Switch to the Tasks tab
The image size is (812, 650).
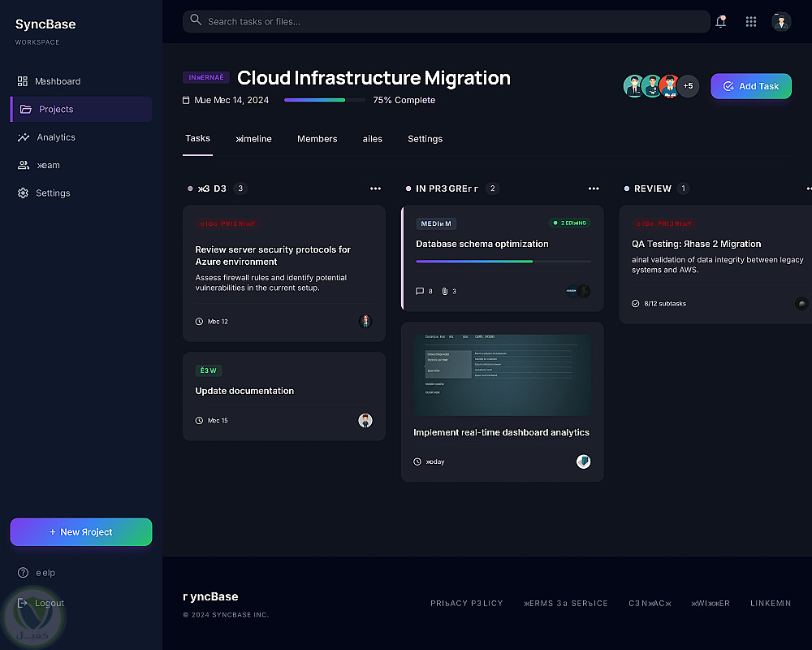tap(198, 138)
